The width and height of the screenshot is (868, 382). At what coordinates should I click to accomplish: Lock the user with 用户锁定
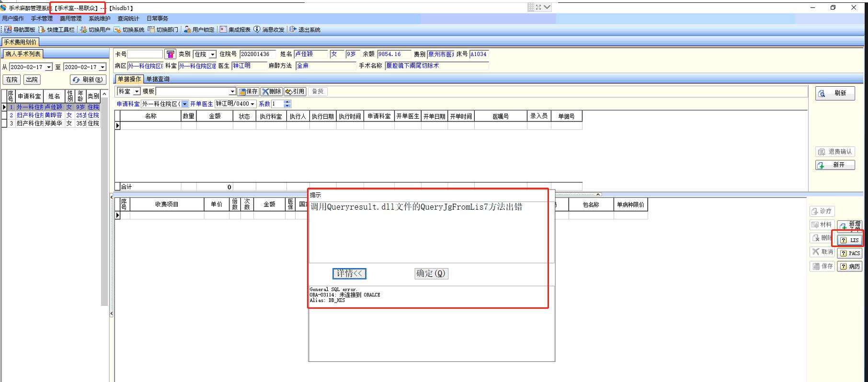tap(199, 30)
